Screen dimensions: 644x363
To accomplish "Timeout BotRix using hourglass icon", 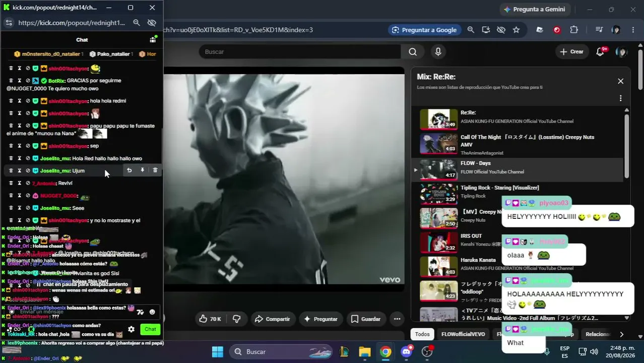I will (x=19, y=81).
